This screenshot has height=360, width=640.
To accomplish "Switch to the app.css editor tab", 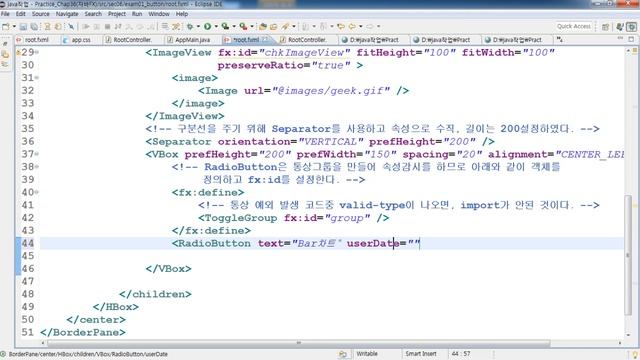I will click(81, 40).
